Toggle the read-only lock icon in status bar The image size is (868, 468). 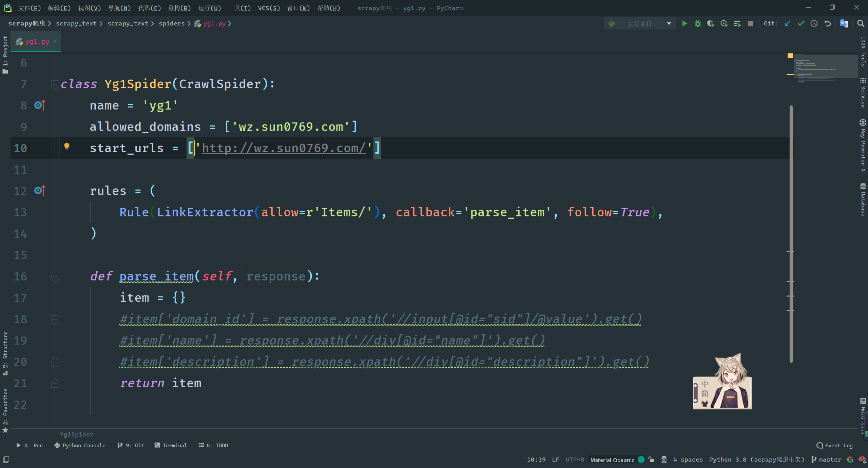click(651, 460)
